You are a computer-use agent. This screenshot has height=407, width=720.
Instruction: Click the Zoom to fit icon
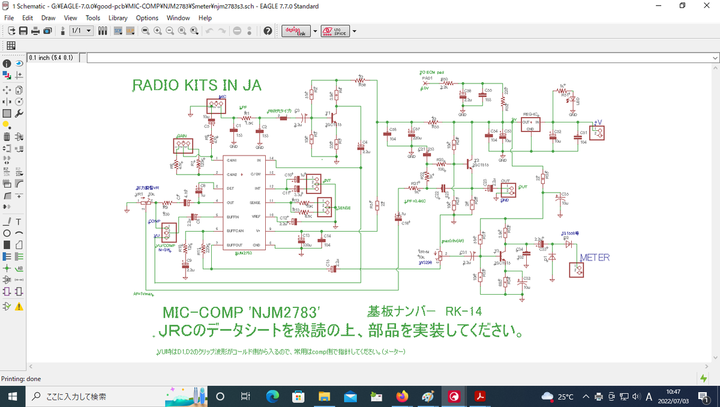point(145,31)
